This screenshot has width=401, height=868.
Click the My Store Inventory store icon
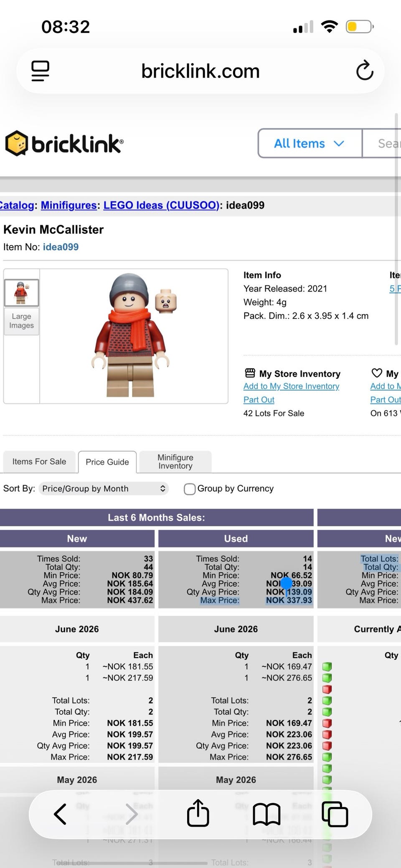[x=250, y=373]
